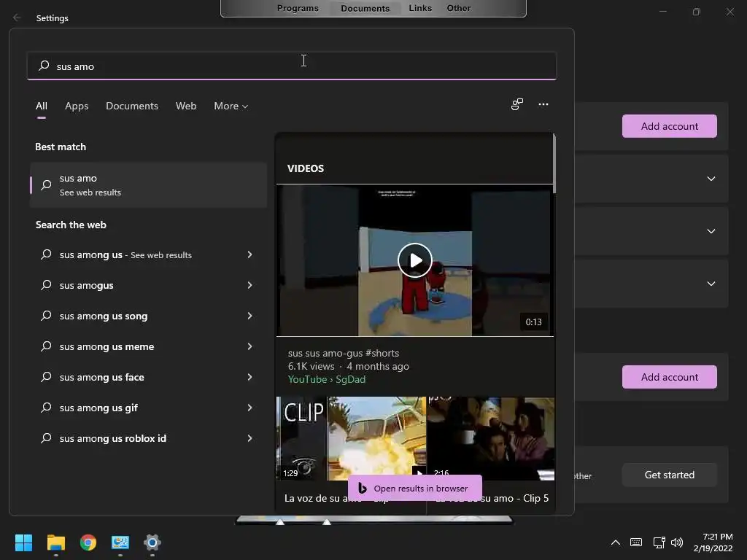The height and width of the screenshot is (560, 747).
Task: Open the sus sus amo-gus #shorts title
Action: click(344, 354)
